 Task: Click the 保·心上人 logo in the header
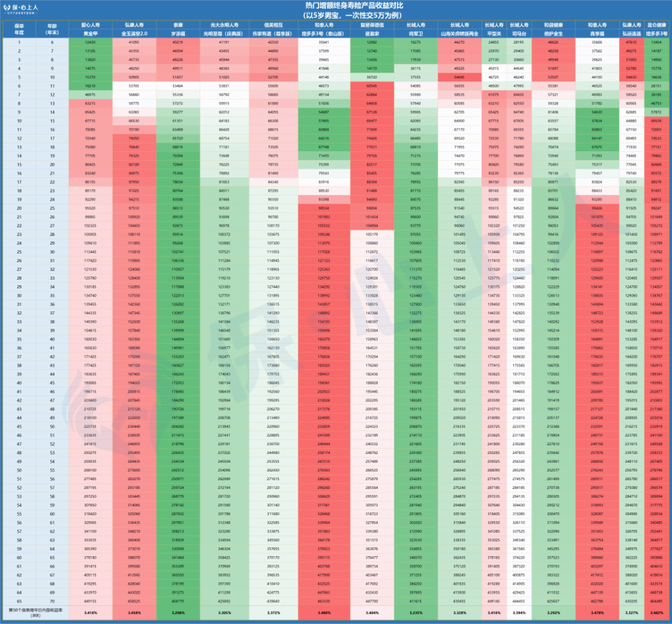22,9
